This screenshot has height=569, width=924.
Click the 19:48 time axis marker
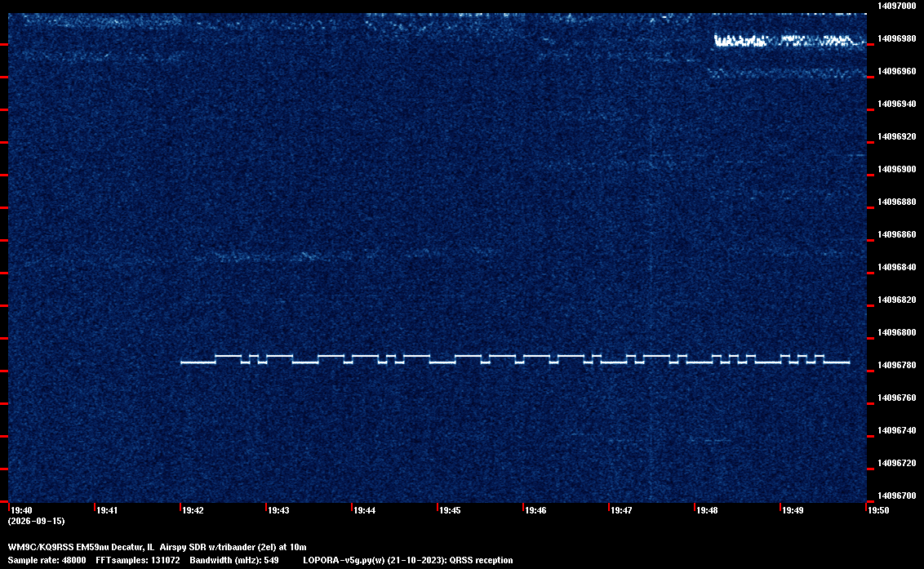tap(707, 510)
